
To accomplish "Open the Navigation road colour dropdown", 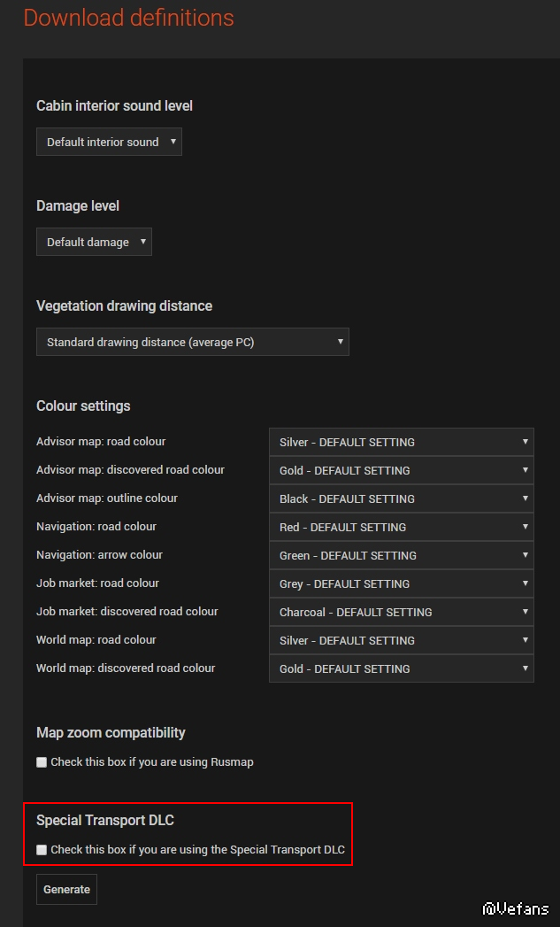I will (401, 527).
